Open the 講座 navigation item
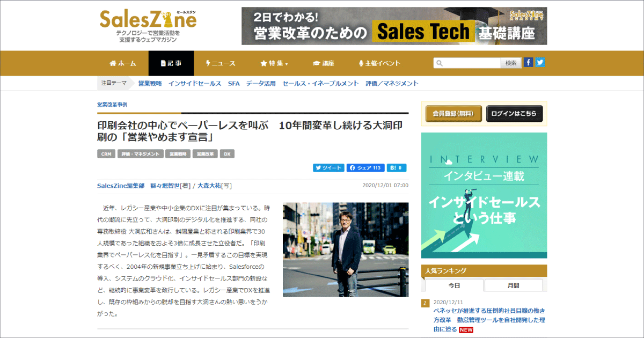 [324, 63]
